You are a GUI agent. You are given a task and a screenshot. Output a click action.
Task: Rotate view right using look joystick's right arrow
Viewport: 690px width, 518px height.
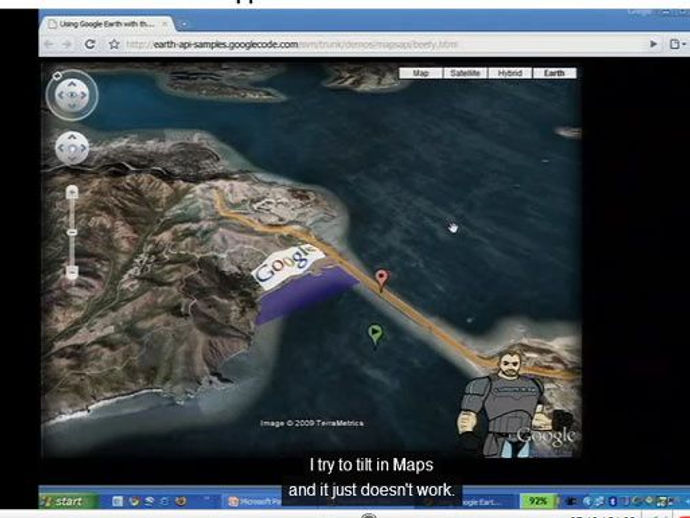point(83,95)
